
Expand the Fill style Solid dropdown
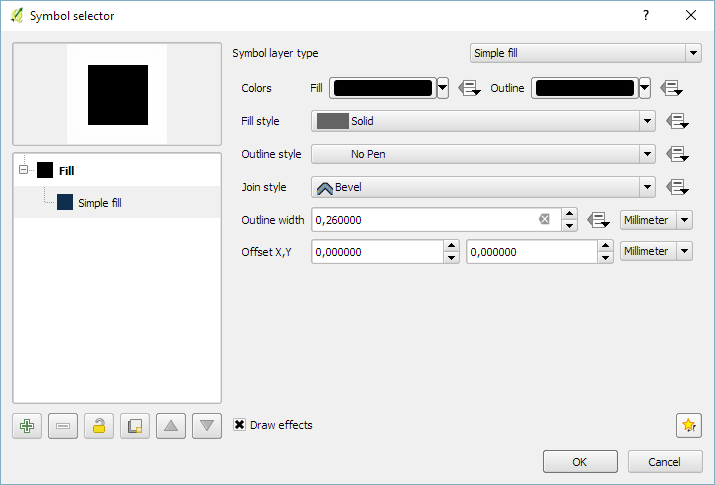484,121
